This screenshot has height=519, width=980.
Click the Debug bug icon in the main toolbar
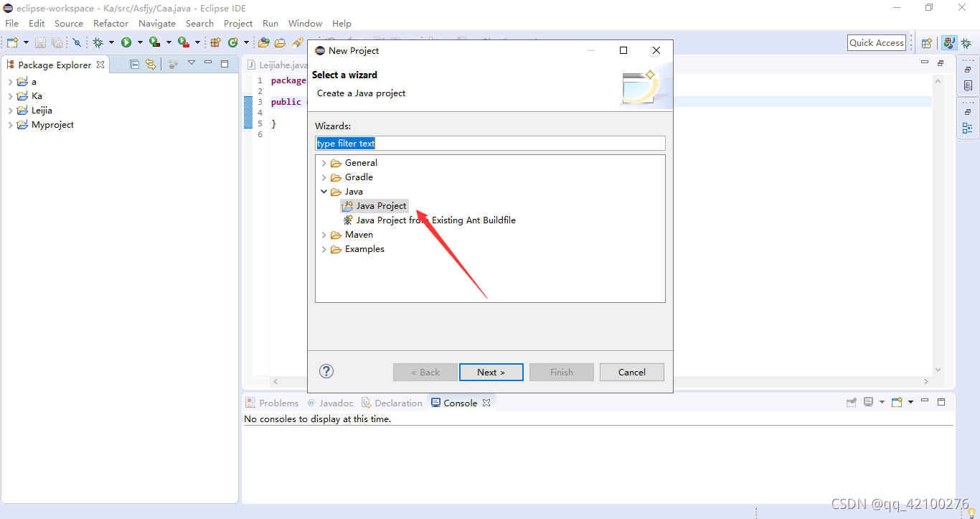coord(98,43)
